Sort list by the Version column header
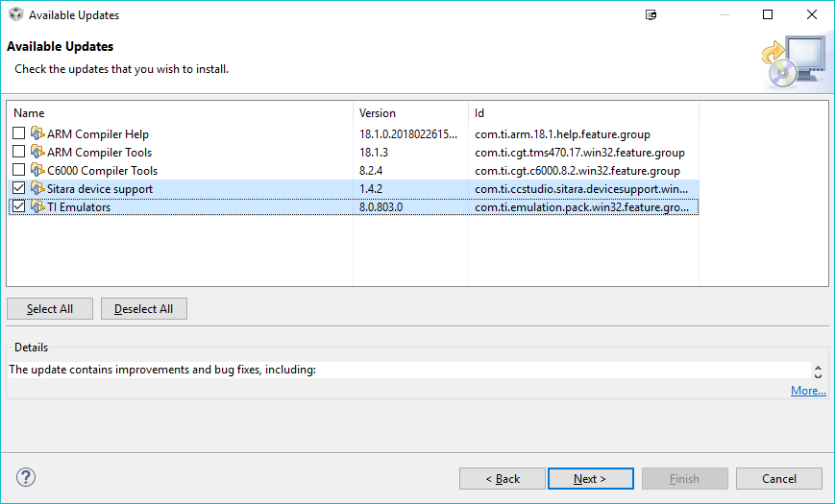 click(x=410, y=113)
